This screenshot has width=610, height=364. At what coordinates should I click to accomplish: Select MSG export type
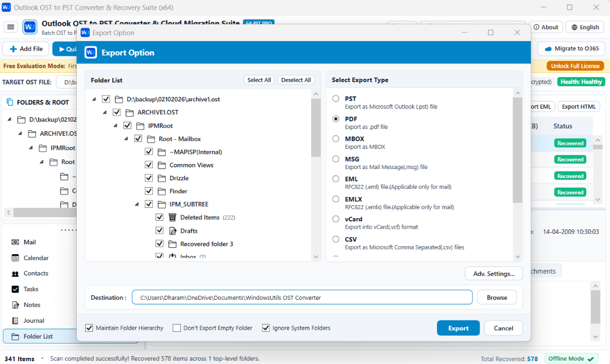tap(336, 159)
